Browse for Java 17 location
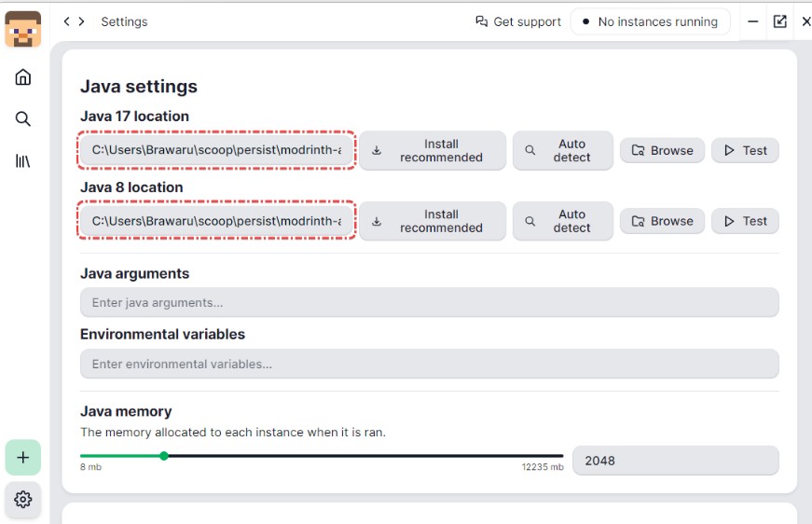The image size is (812, 524). (662, 150)
